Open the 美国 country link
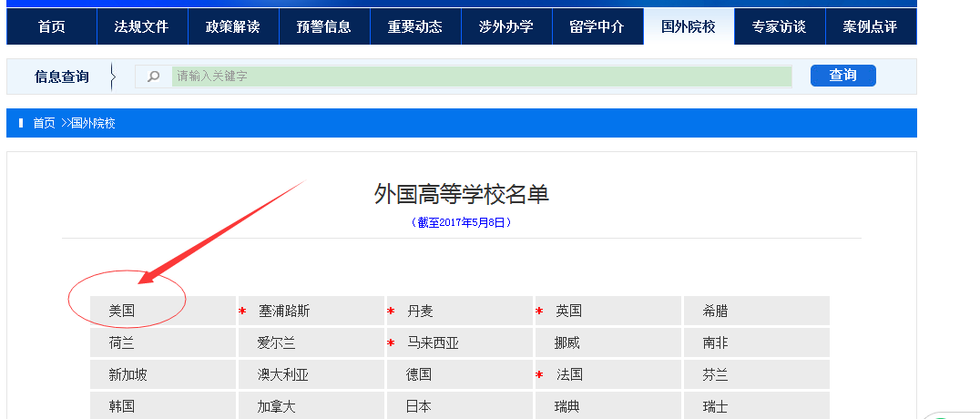 tap(122, 311)
